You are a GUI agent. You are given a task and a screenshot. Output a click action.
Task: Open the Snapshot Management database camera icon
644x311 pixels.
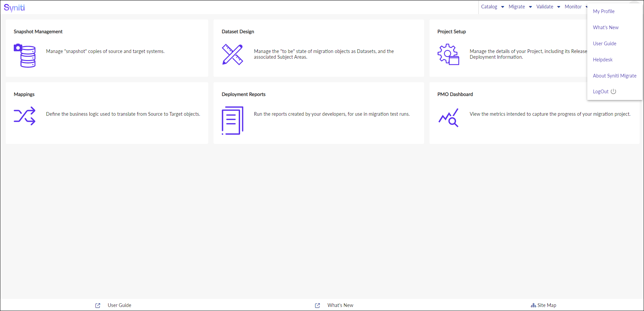25,55
